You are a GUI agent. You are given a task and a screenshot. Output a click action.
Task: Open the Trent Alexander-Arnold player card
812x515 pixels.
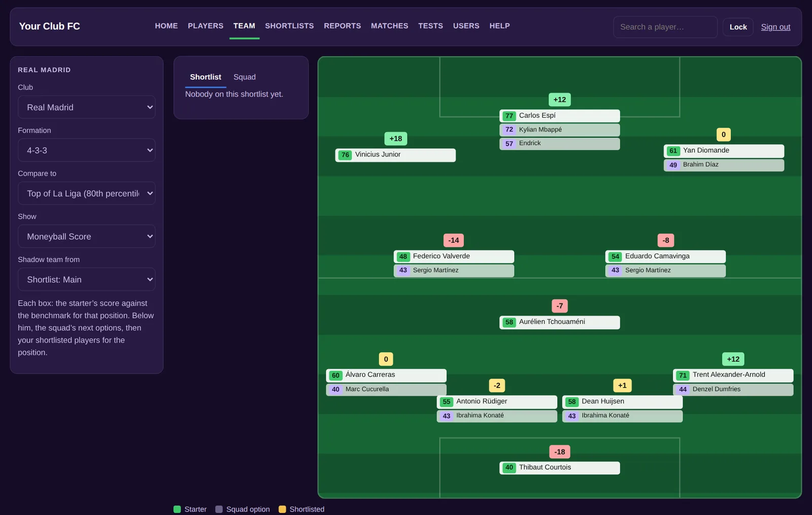[x=733, y=375]
